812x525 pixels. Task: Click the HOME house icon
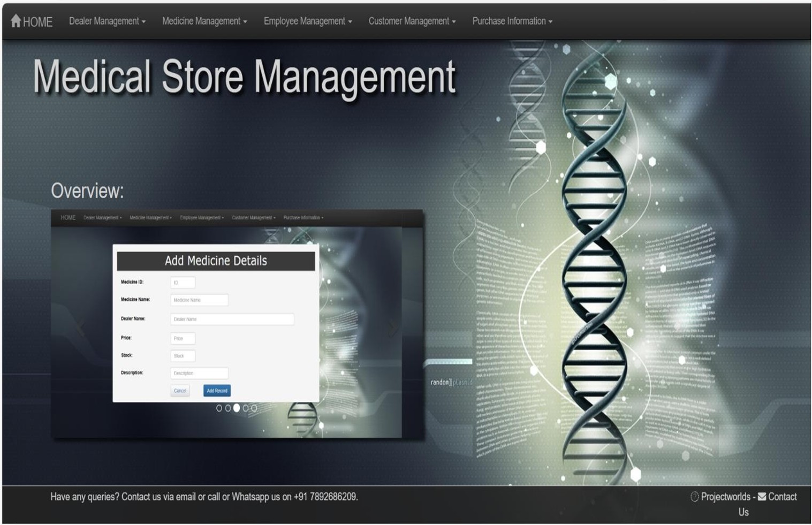(x=16, y=21)
